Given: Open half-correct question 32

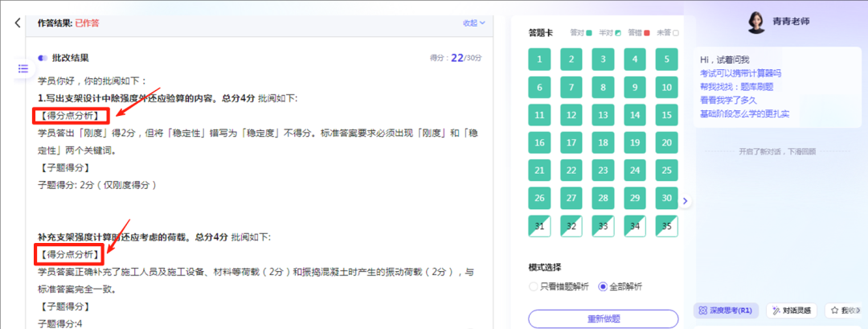Looking at the screenshot, I should [x=571, y=226].
